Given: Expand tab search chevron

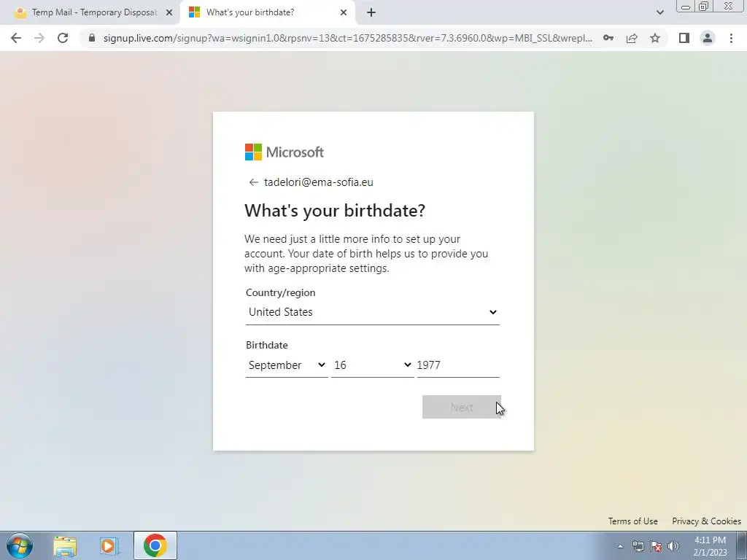Looking at the screenshot, I should pos(659,12).
